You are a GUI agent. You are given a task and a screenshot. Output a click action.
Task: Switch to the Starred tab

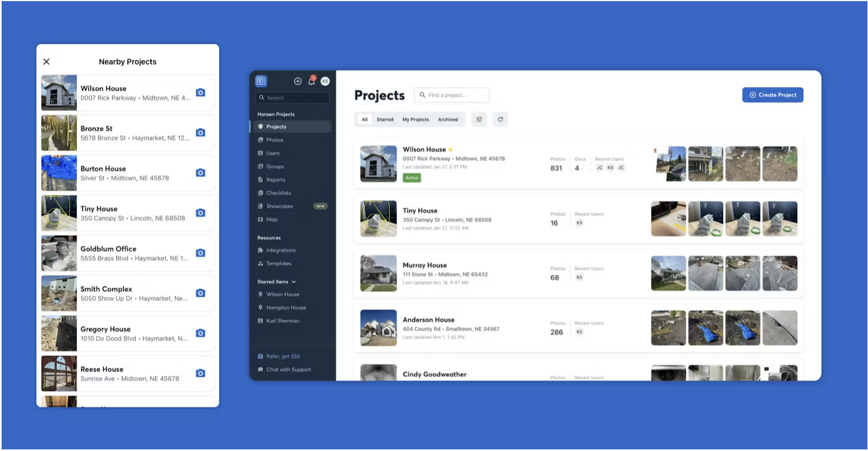tap(385, 120)
